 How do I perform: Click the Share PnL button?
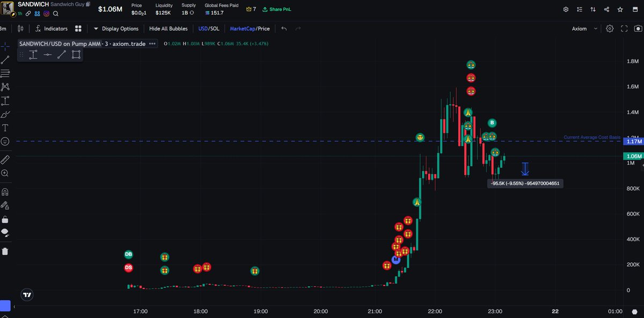277,9
